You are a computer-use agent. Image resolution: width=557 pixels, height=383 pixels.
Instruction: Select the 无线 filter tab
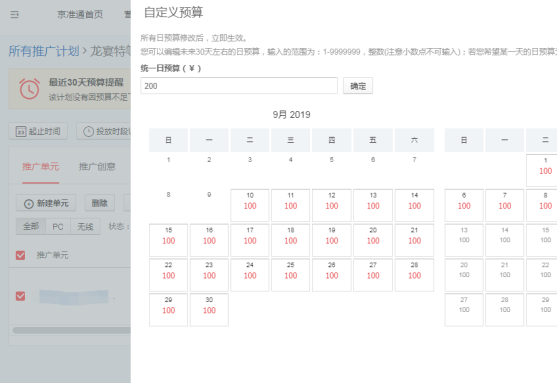click(85, 226)
